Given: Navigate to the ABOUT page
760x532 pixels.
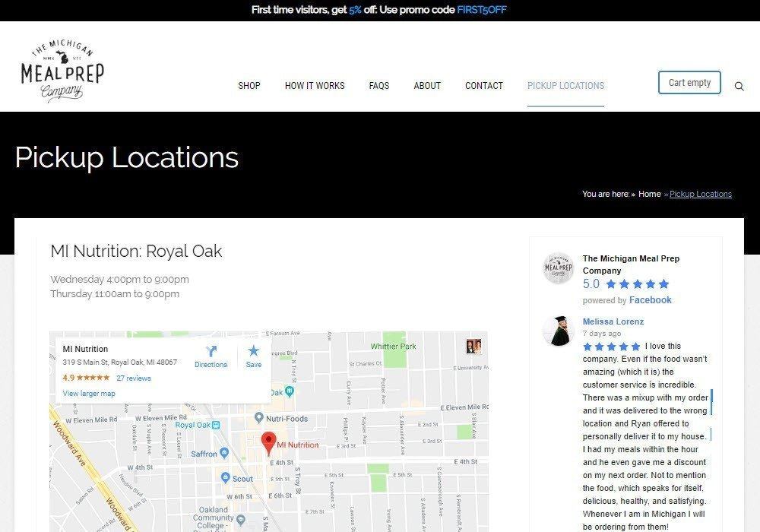Looking at the screenshot, I should 427,86.
